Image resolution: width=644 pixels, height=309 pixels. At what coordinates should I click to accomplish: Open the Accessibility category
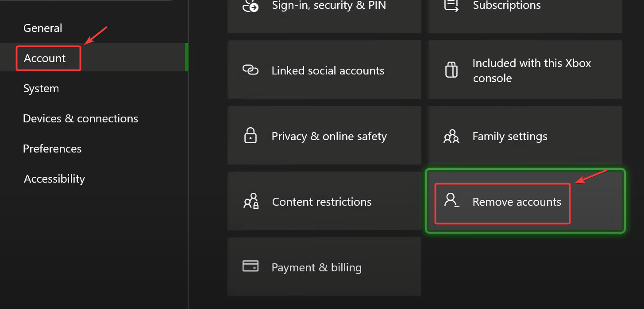click(x=54, y=179)
